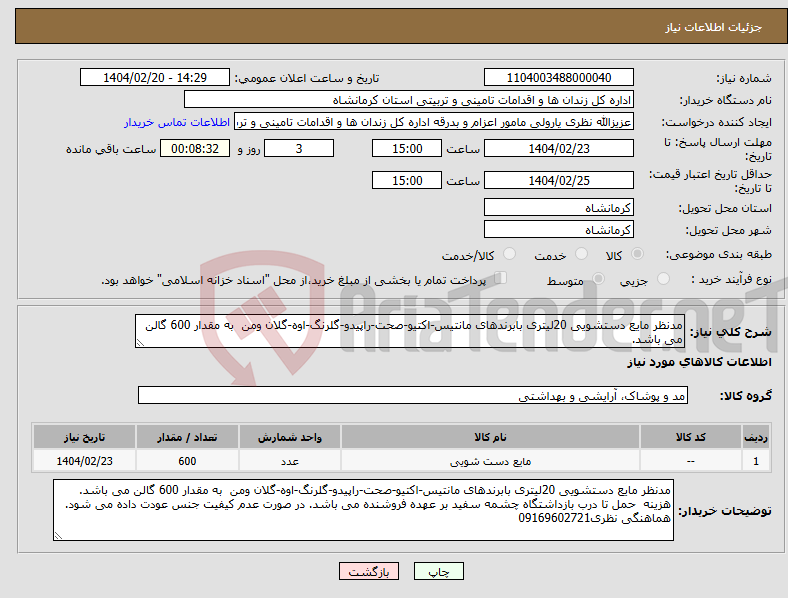The width and height of the screenshot is (788, 598).
Task: Click the بازگشت back button
Action: click(369, 571)
